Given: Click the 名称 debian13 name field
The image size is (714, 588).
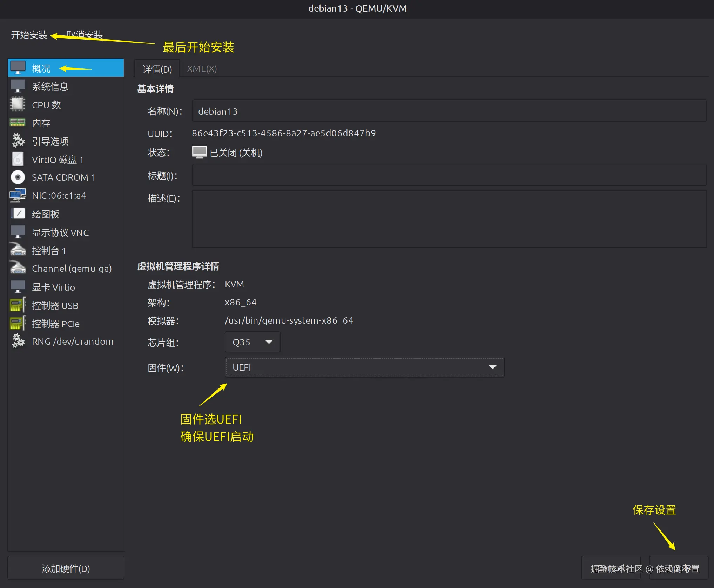Looking at the screenshot, I should click(449, 111).
